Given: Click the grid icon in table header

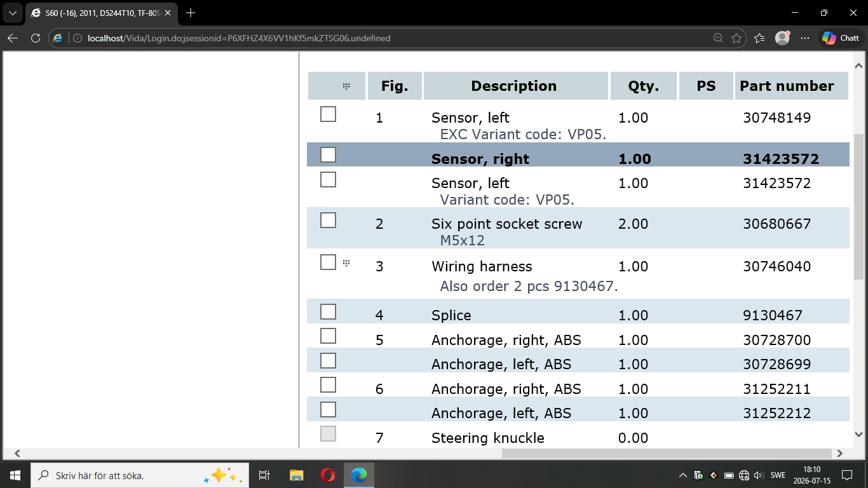Looking at the screenshot, I should coord(346,86).
